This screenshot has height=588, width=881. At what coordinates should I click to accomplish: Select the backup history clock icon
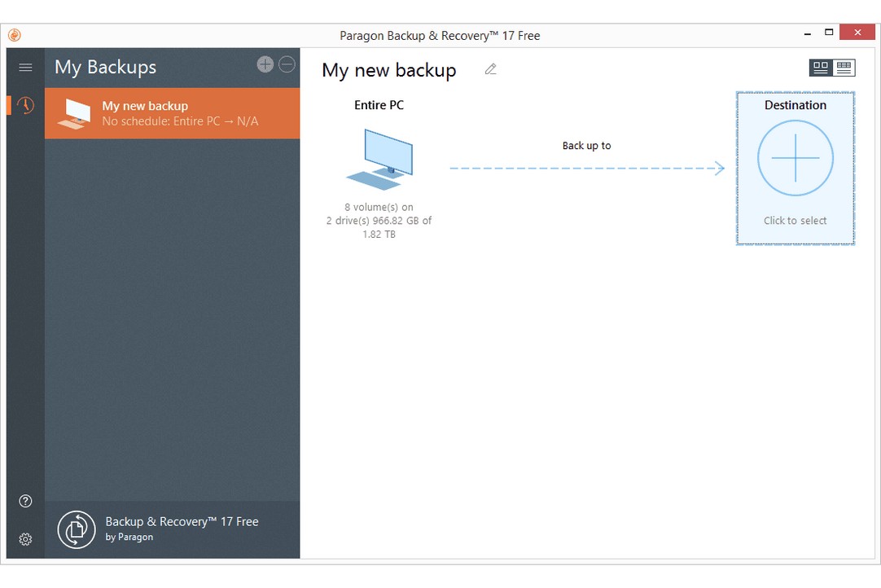(x=25, y=105)
